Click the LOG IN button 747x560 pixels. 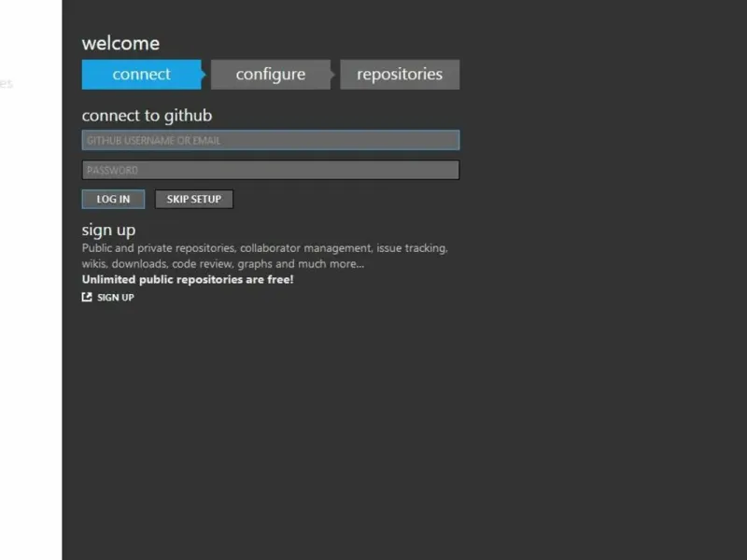point(113,199)
